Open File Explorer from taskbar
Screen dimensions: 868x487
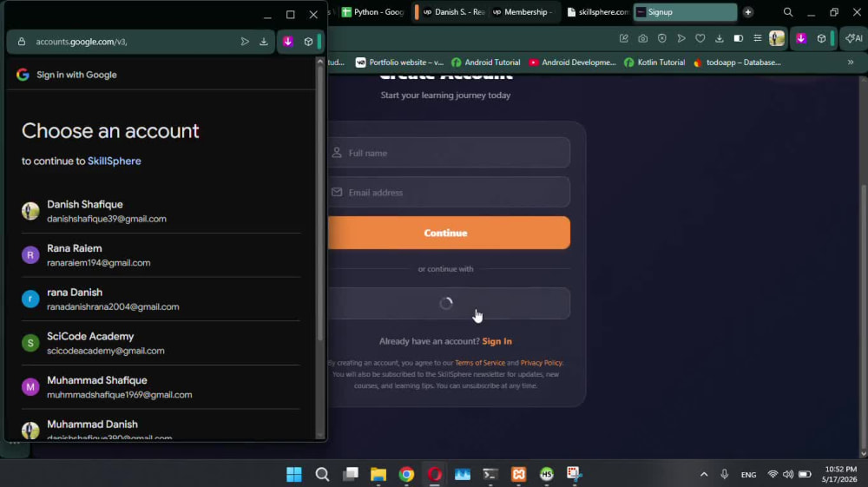tap(378, 474)
